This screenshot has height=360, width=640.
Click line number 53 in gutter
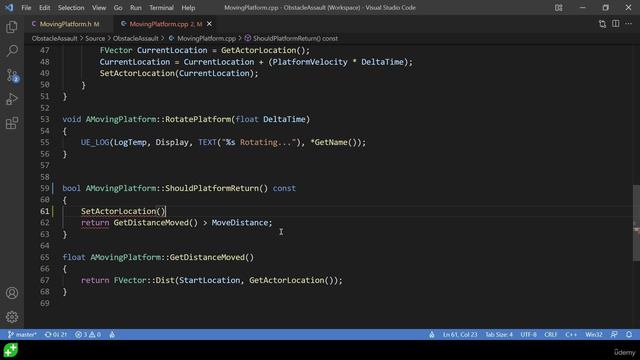point(44,119)
